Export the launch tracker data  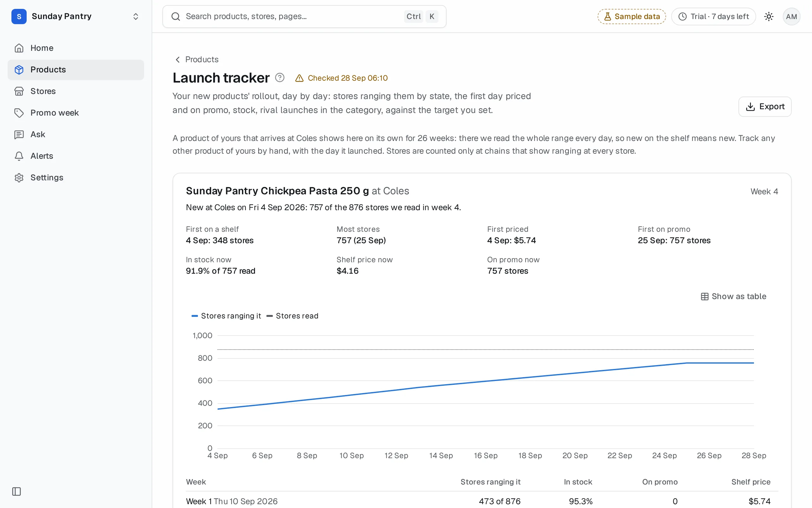click(765, 106)
